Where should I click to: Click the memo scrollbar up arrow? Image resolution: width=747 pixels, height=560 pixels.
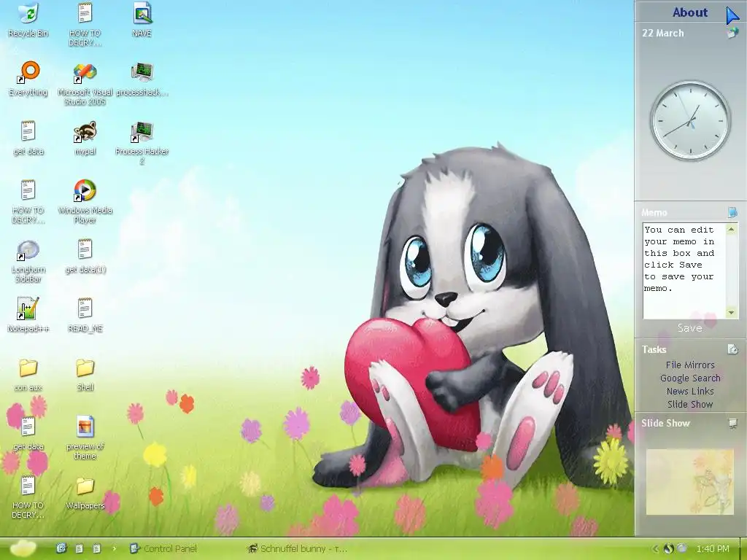[x=731, y=229]
